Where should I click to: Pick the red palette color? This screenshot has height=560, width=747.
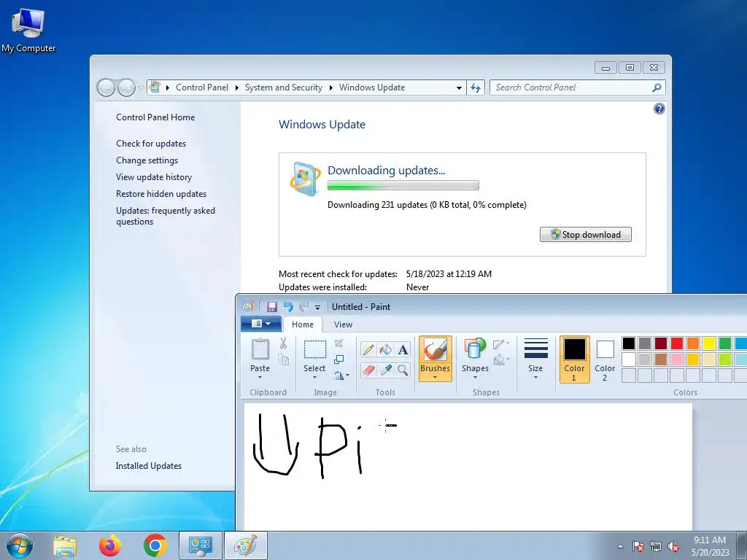coord(676,343)
